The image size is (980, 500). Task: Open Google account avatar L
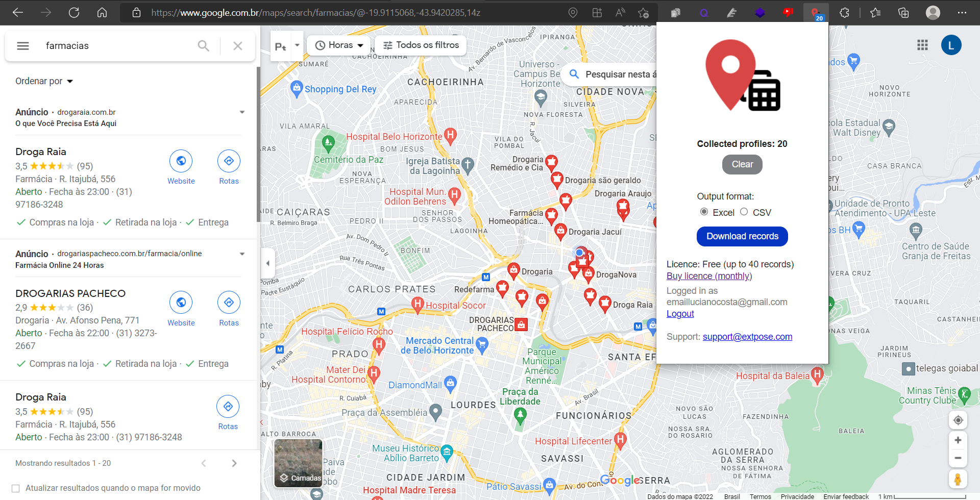pyautogui.click(x=951, y=45)
